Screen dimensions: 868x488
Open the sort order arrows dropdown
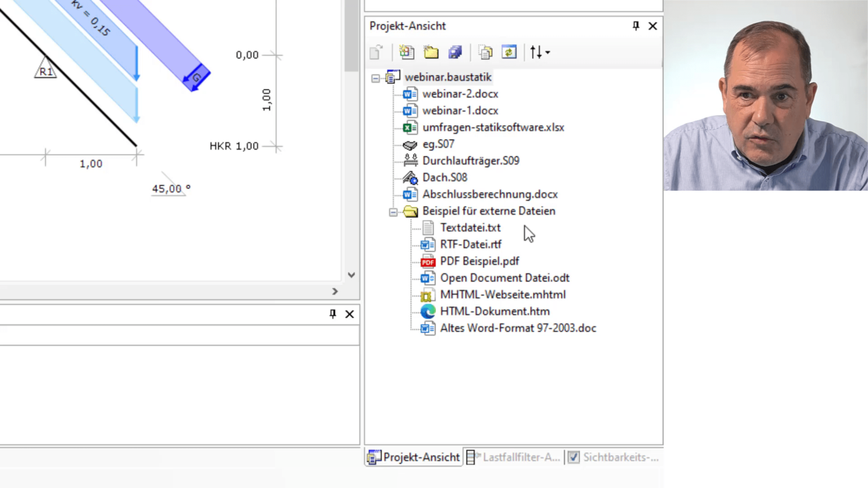(x=540, y=52)
